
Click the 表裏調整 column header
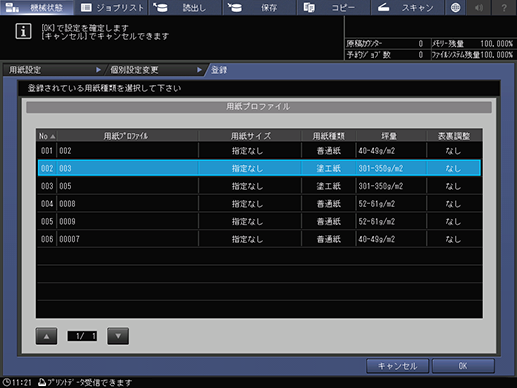454,136
